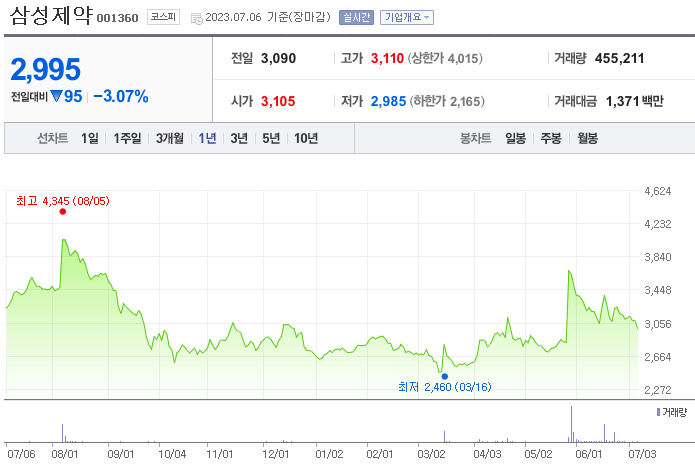695x467 pixels.
Task: Click the purple 거래량 legend swatch
Action: point(658,412)
